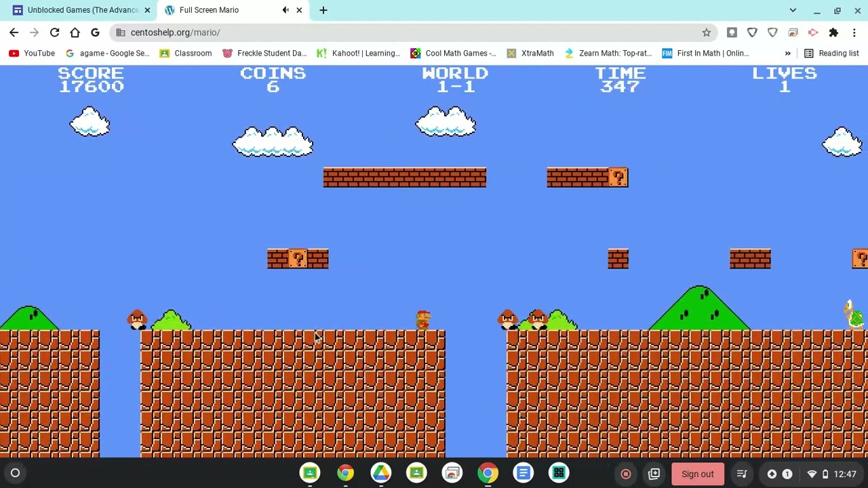Open the holding space downloads icon
Screen dimensions: 868x488
654,474
